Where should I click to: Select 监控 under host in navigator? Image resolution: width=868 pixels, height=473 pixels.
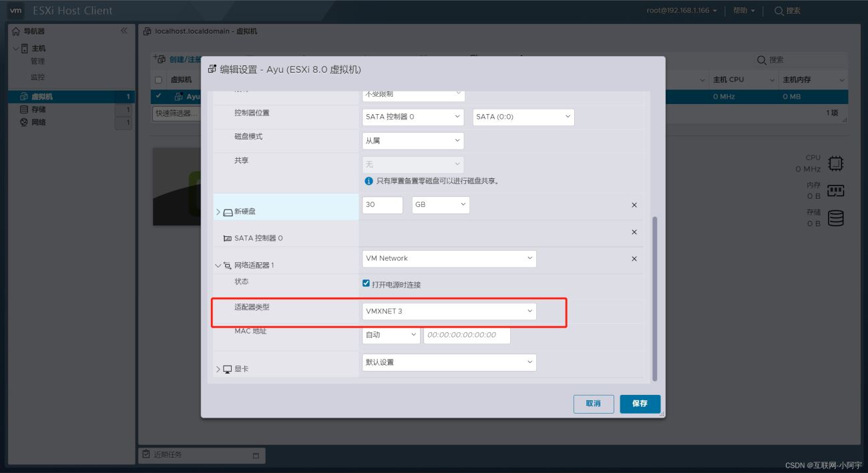(x=37, y=77)
